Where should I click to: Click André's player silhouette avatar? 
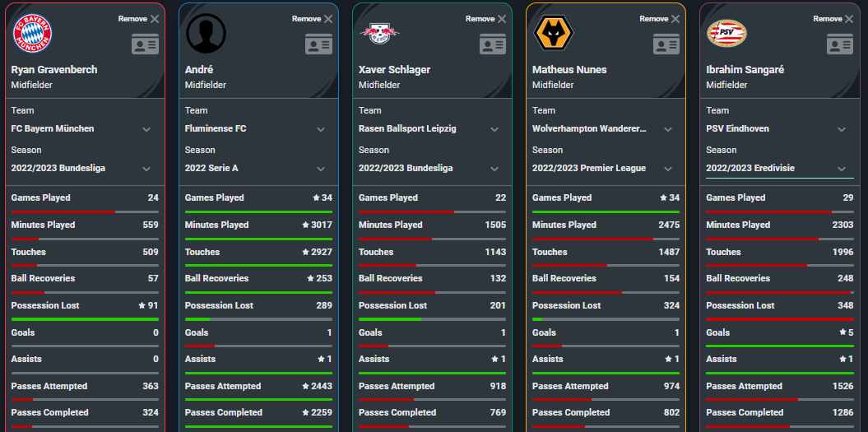click(x=206, y=34)
